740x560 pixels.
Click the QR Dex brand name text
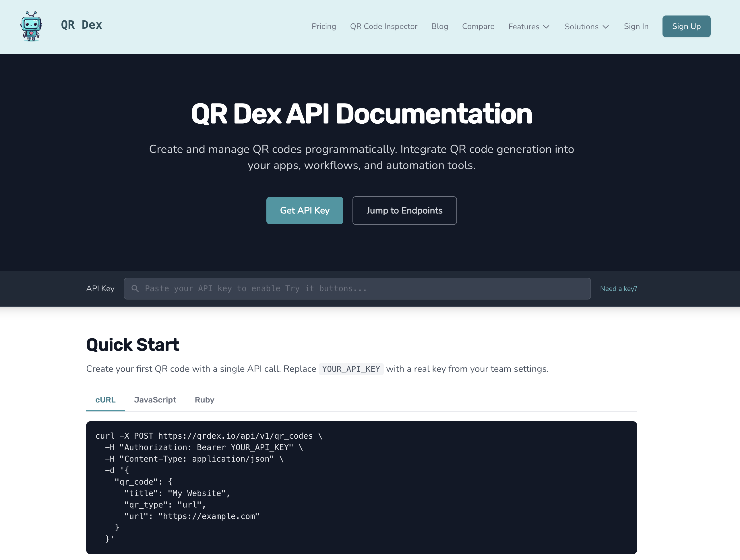click(x=81, y=25)
